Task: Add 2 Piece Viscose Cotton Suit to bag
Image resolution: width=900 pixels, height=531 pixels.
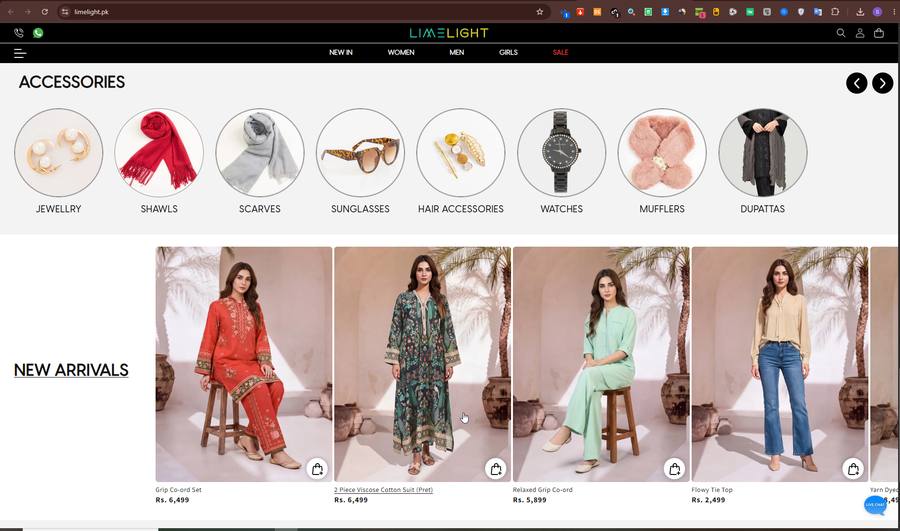Action: coord(496,468)
